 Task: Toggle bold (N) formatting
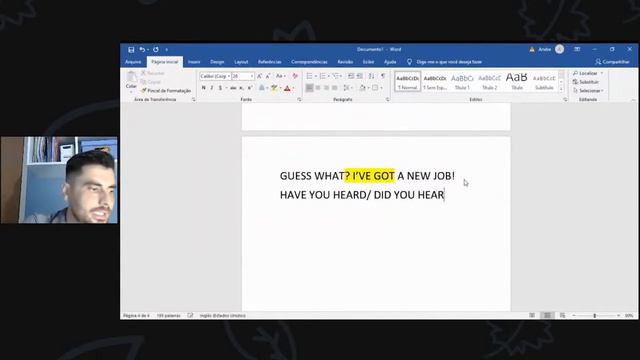[203, 88]
